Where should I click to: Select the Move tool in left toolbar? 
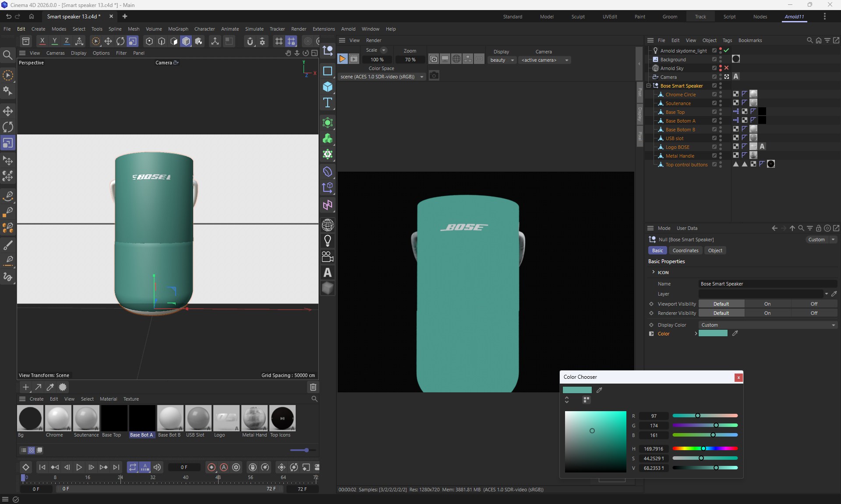click(8, 111)
